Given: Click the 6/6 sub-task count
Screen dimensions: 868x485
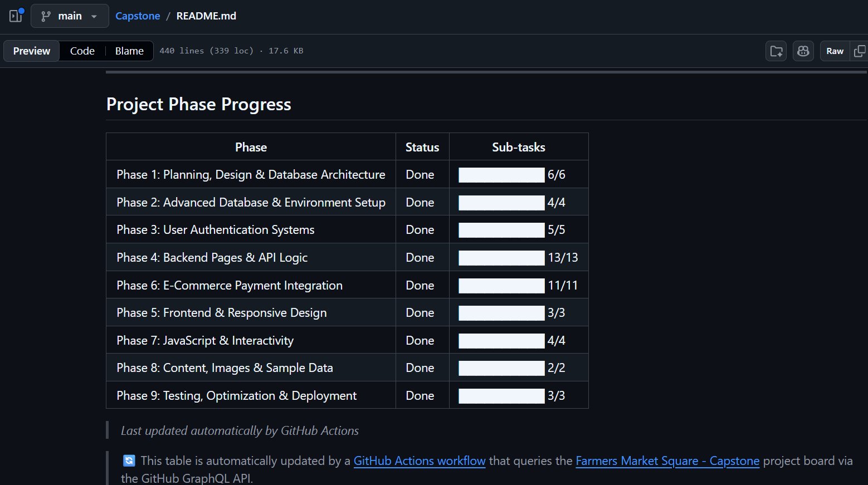Looking at the screenshot, I should pos(557,175).
